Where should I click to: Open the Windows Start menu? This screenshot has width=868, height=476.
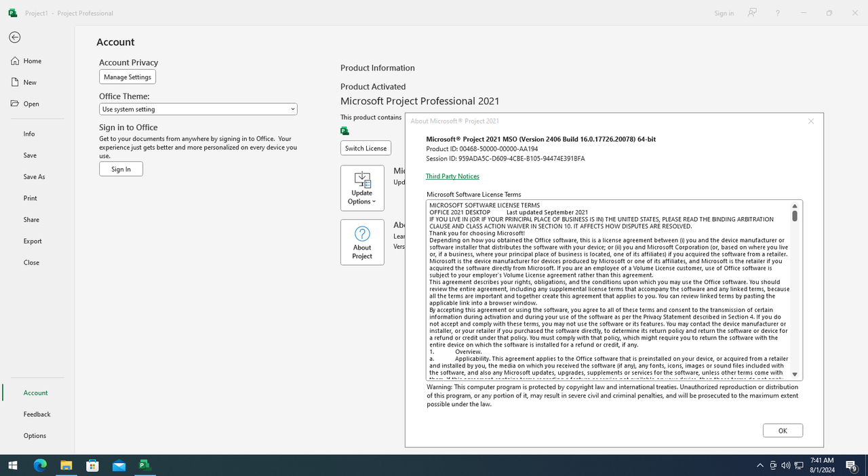(12, 465)
